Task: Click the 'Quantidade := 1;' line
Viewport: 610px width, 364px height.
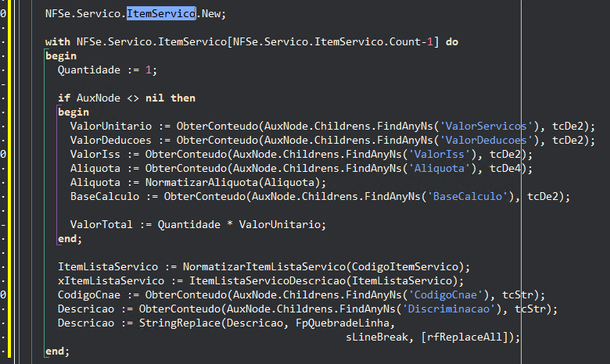Action: (107, 70)
